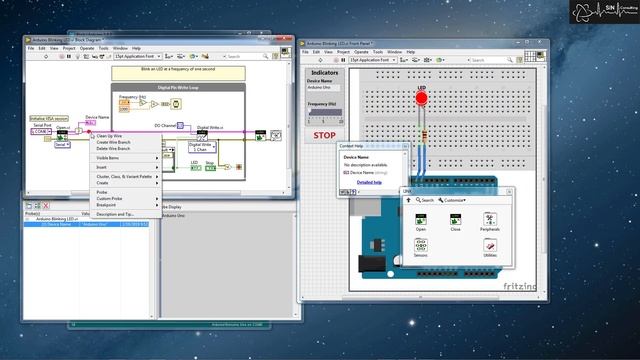Image resolution: width=640 pixels, height=360 pixels.
Task: Click VI icon pane in Block Diagram corner
Action: click(x=285, y=52)
